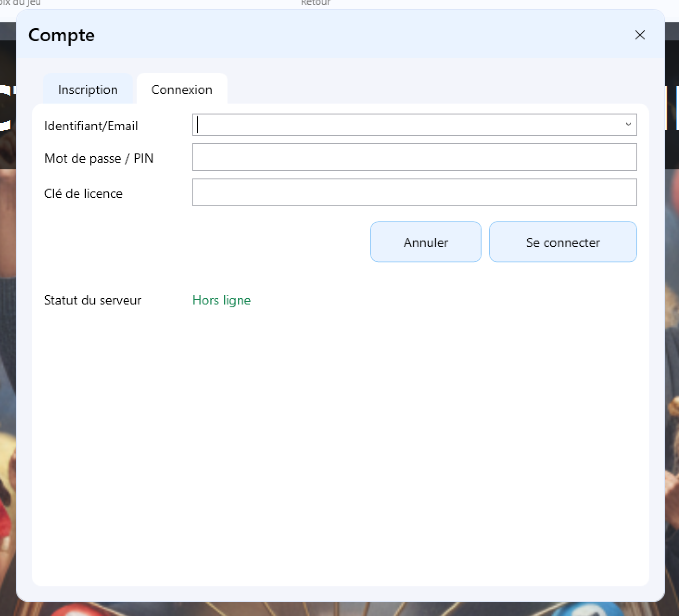Click the Mot de passe / PIN field
This screenshot has height=616, width=679.
tap(414, 157)
